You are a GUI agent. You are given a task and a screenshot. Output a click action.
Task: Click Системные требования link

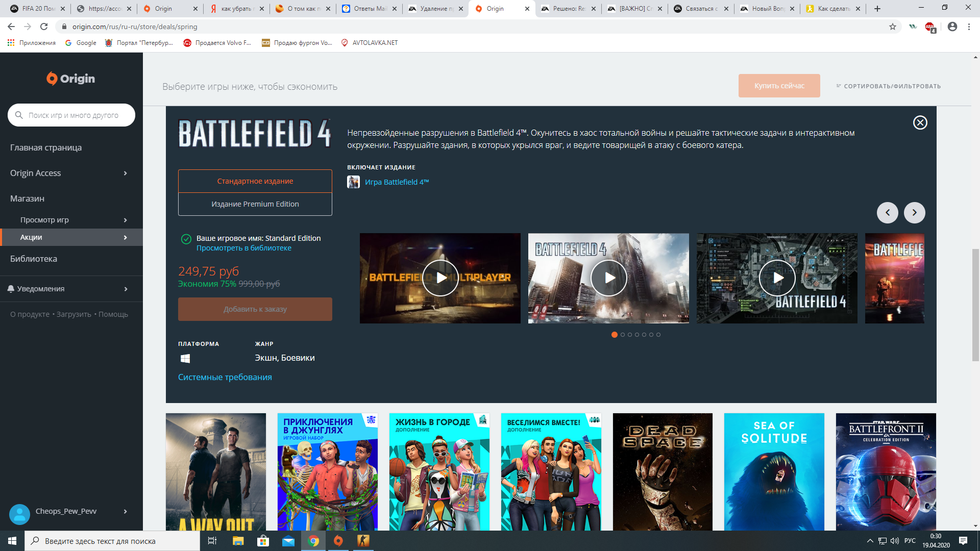click(x=225, y=377)
